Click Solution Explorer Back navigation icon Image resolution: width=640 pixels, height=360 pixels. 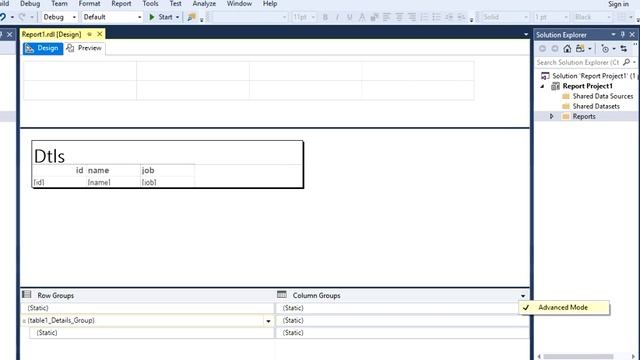(x=542, y=49)
